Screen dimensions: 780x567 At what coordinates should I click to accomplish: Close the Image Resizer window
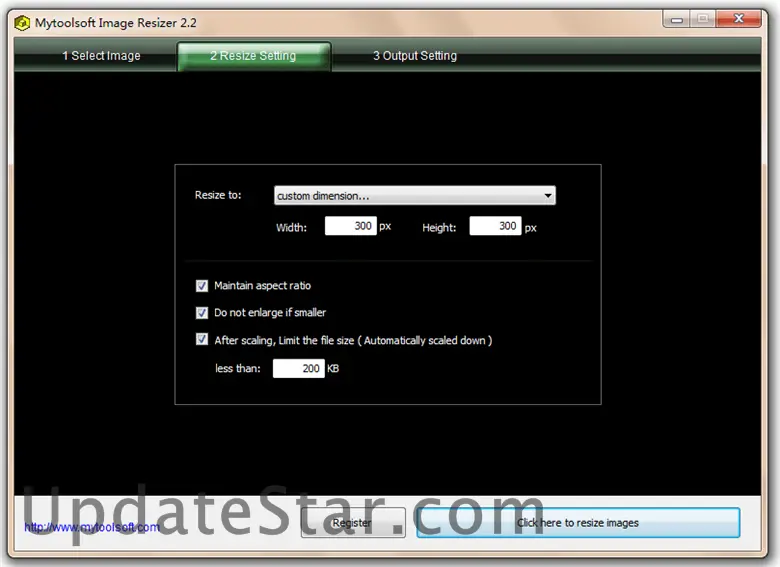pyautogui.click(x=739, y=19)
